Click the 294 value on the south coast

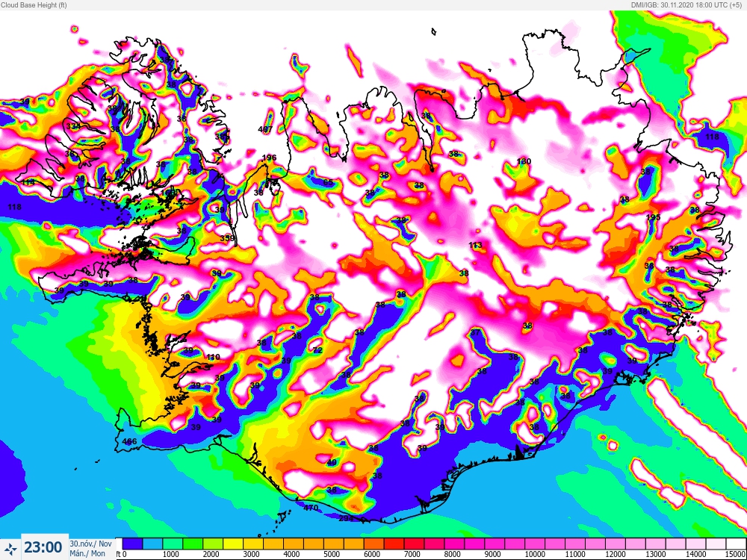347,518
